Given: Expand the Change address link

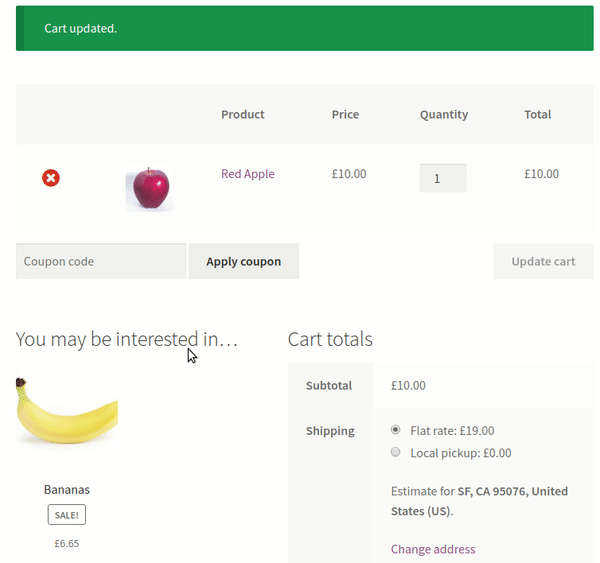Looking at the screenshot, I should pos(433,549).
